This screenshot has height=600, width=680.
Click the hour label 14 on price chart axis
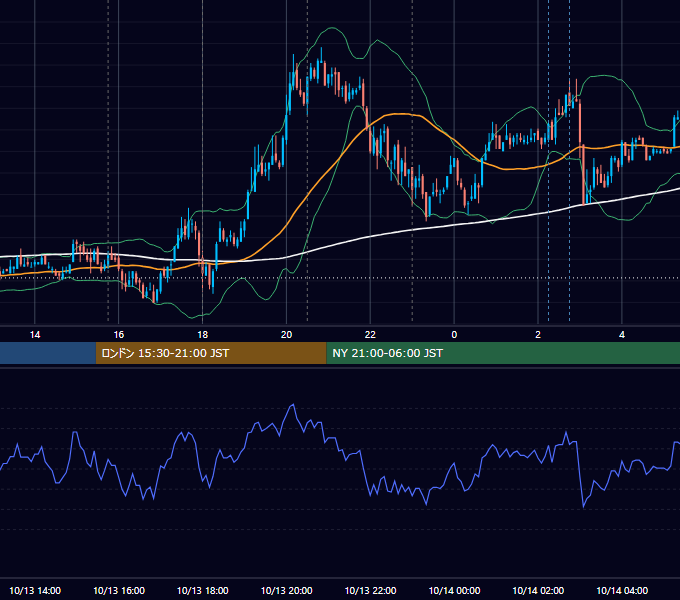tap(35, 335)
